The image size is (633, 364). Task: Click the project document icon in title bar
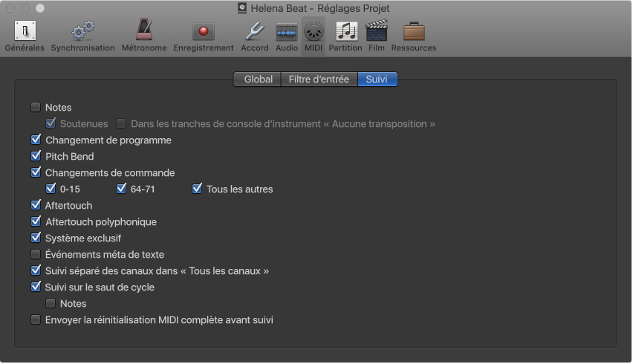tap(241, 8)
